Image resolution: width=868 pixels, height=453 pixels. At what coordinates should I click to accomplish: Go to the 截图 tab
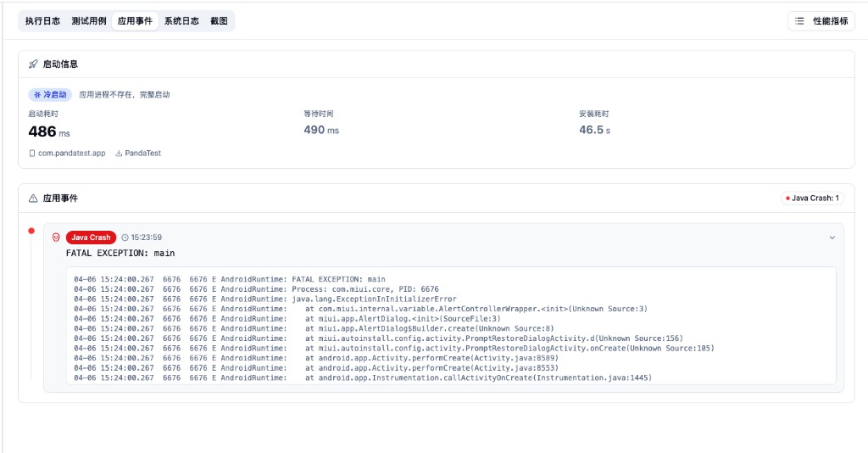[x=219, y=21]
